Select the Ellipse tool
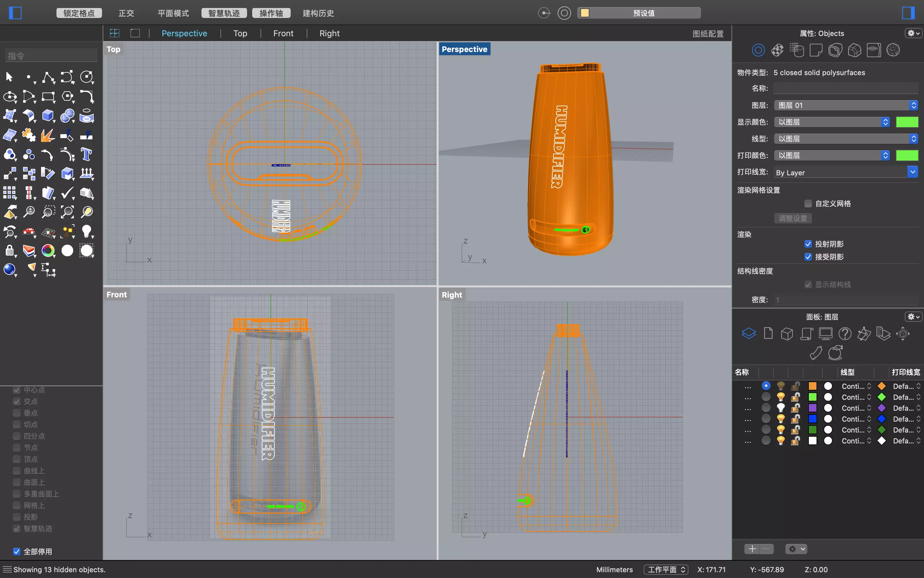 coord(10,96)
